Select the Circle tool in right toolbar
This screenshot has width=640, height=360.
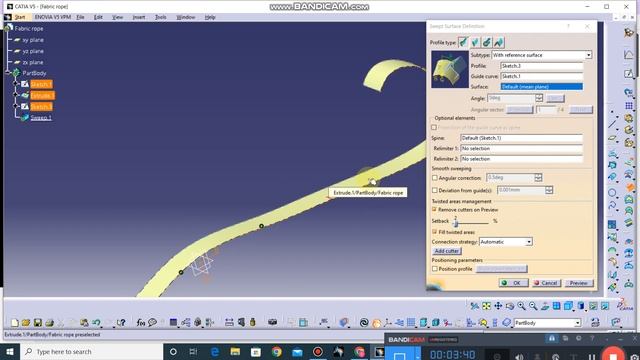[612, 192]
